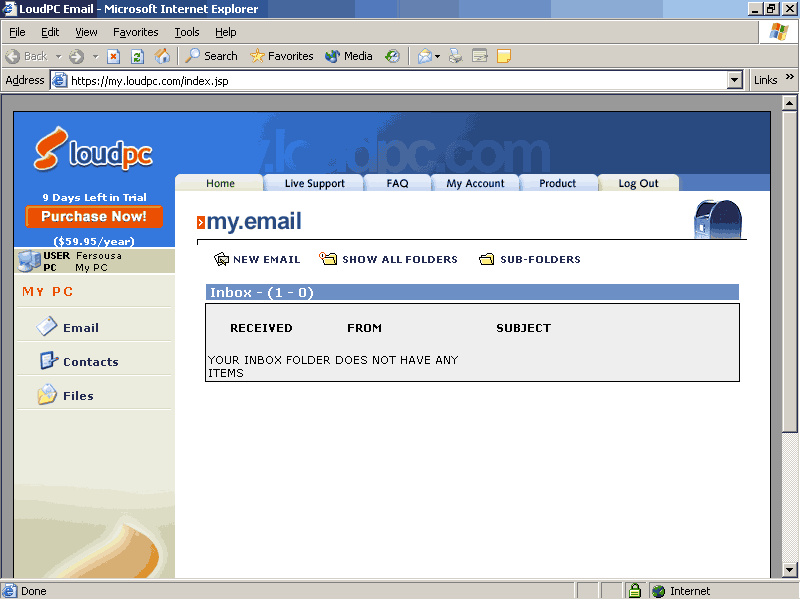Expand the Back button history dropdown
Screen dimensions: 800x600
coord(59,57)
